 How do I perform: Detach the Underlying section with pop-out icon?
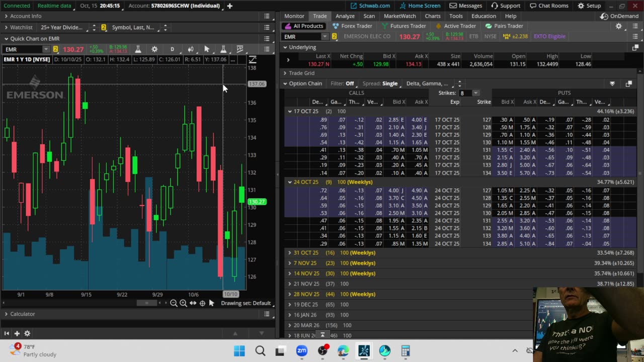(x=635, y=47)
